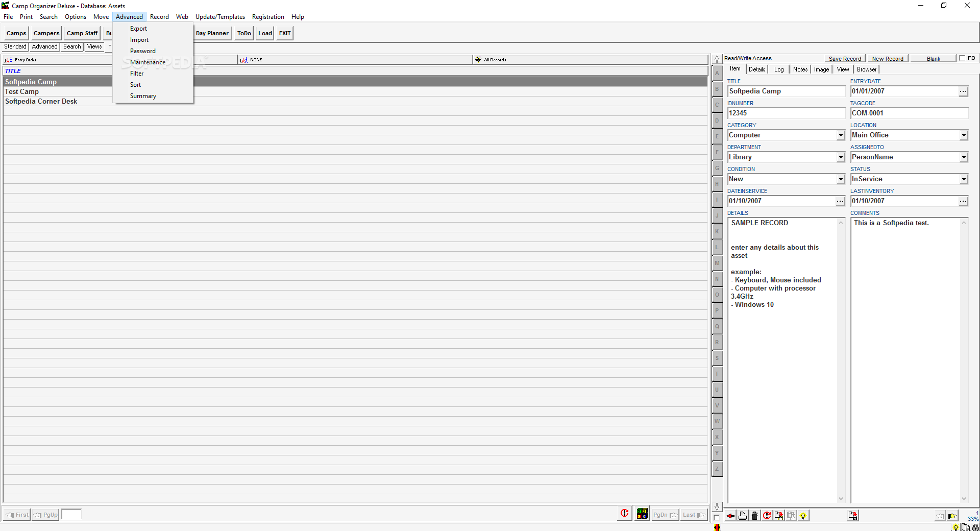The width and height of the screenshot is (980, 531).
Task: Switch to the Log tab
Action: coord(779,69)
